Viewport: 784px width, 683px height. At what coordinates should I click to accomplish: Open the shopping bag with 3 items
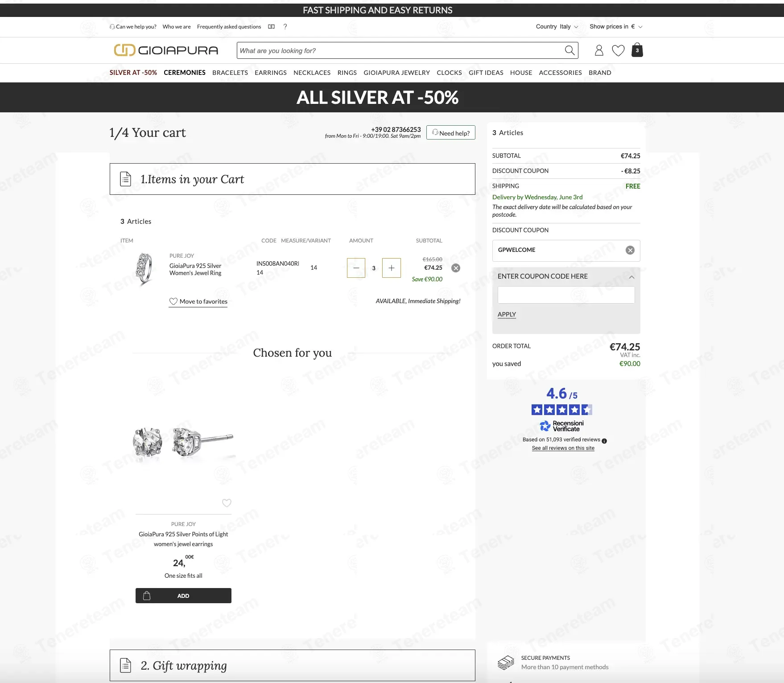637,50
